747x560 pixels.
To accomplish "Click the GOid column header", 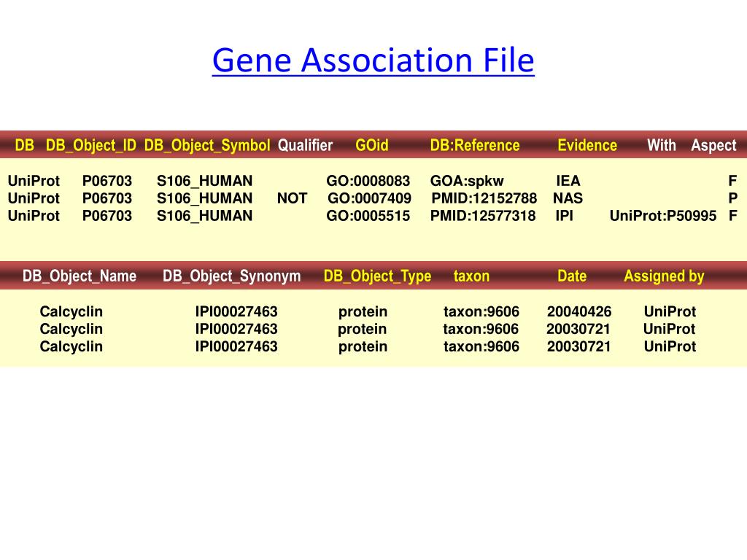I will click(x=372, y=145).
